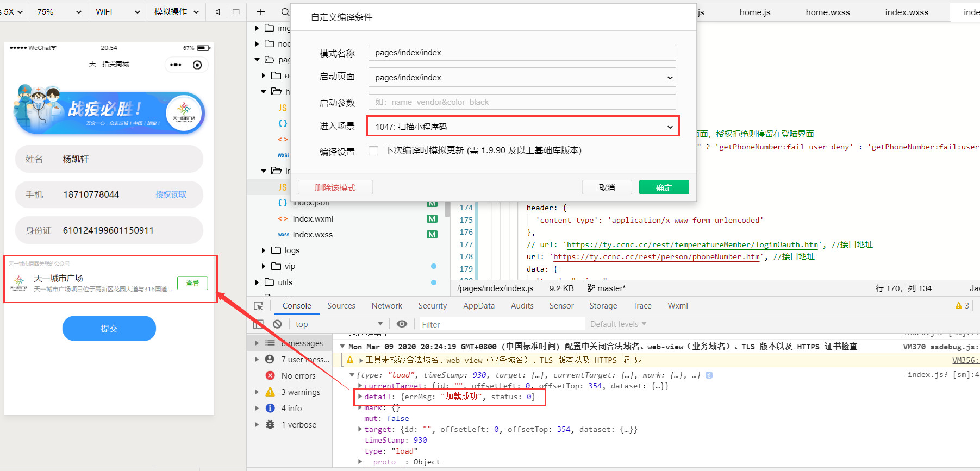Click the logs folder icon
This screenshot has height=471, width=980.
point(276,250)
